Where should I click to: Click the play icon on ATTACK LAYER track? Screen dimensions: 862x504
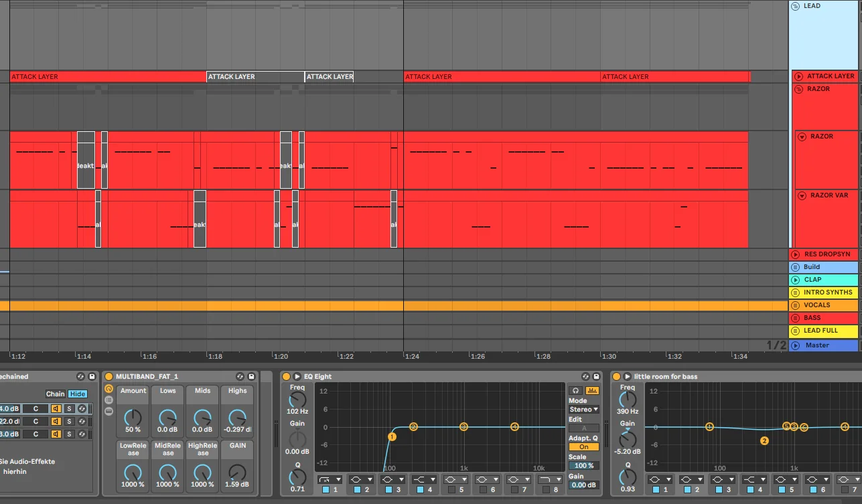(798, 76)
